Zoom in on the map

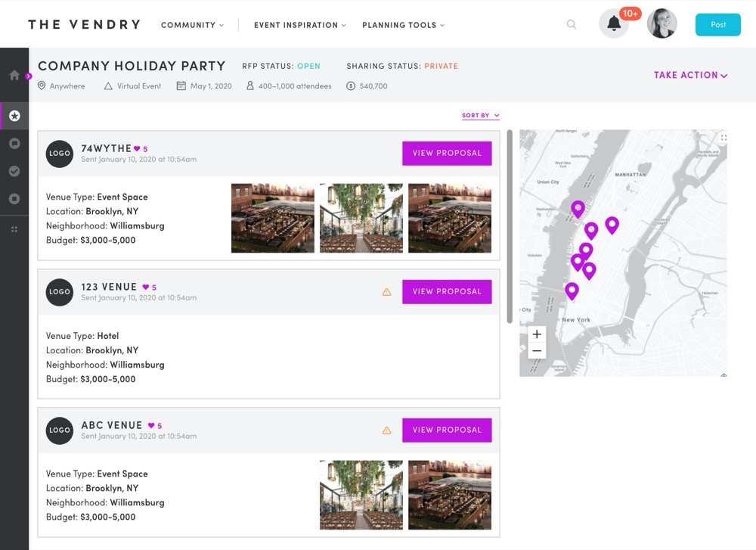(x=537, y=334)
